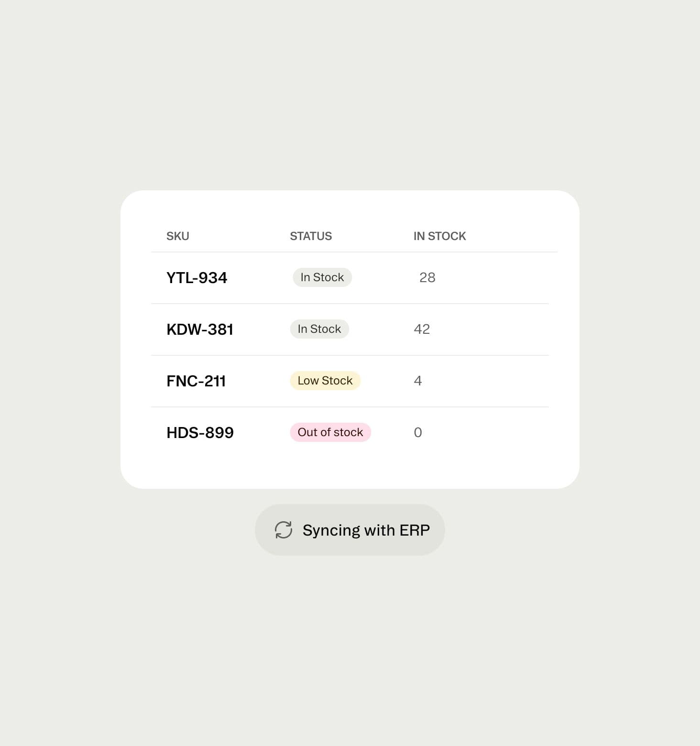Click the stock quantity 28 for YTL-934

[427, 277]
